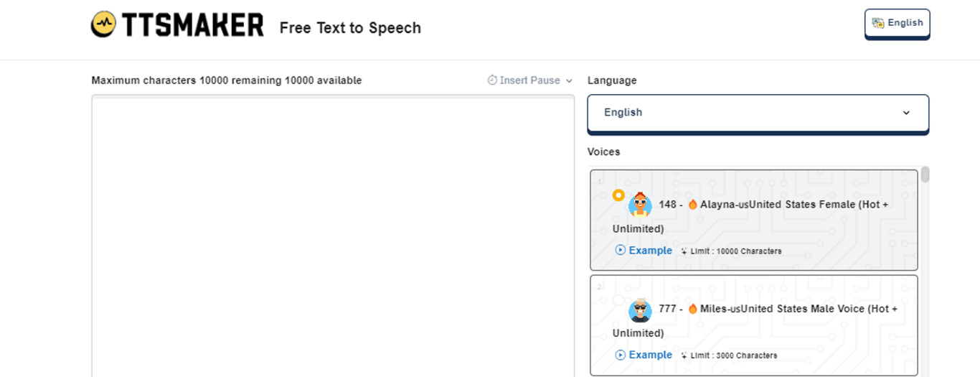Click the TTSMAKER brand name link
Screen dimensions: 980x377
(x=193, y=26)
